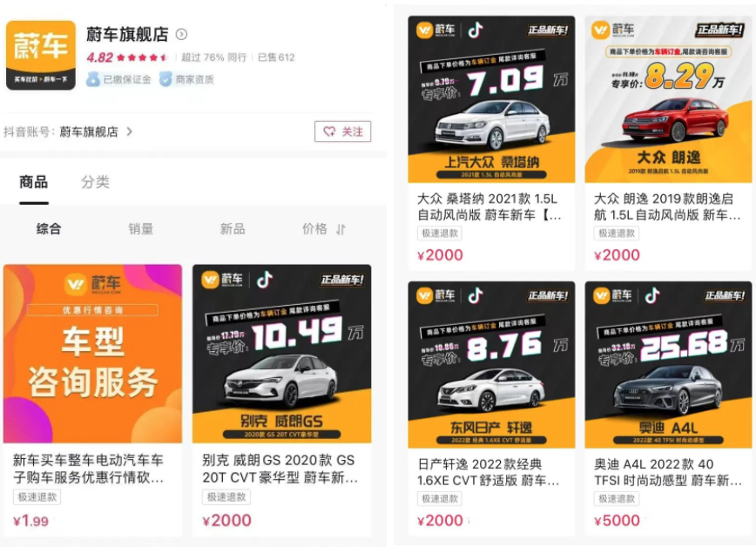Open 奥迪 A4L 25.68万 product image
The image size is (756, 547).
pyautogui.click(x=668, y=365)
